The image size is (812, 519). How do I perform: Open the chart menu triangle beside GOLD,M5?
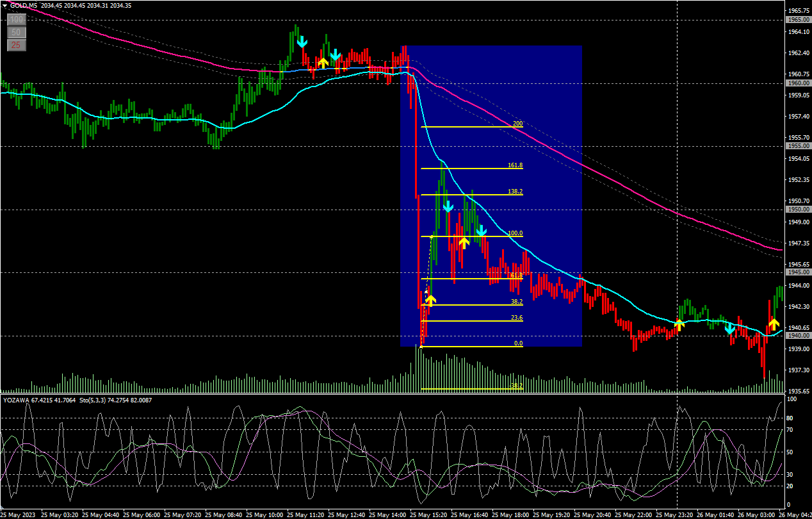[x=4, y=5]
